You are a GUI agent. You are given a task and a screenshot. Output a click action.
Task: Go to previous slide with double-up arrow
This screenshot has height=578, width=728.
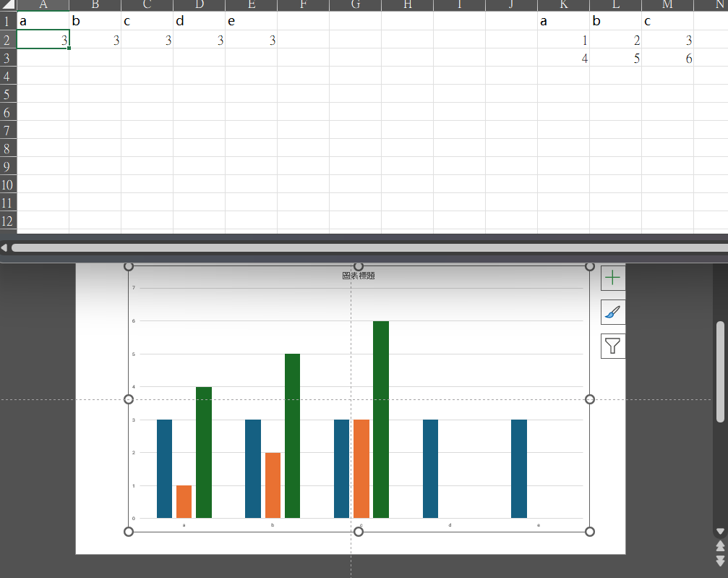[719, 545]
